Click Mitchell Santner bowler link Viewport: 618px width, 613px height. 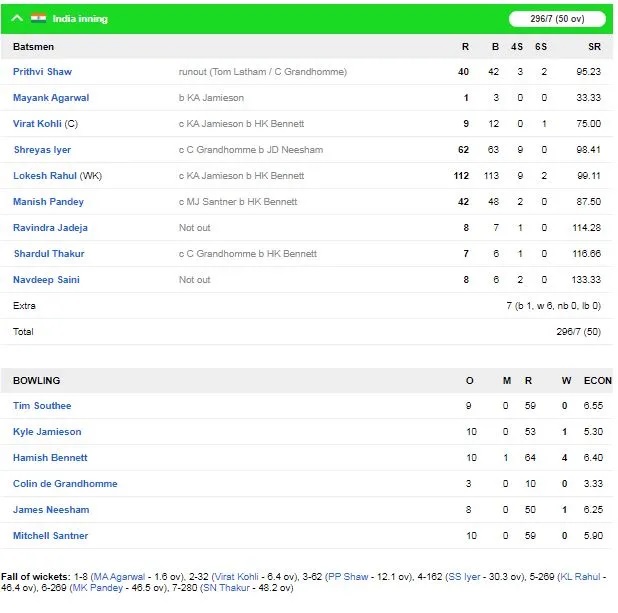point(50,536)
